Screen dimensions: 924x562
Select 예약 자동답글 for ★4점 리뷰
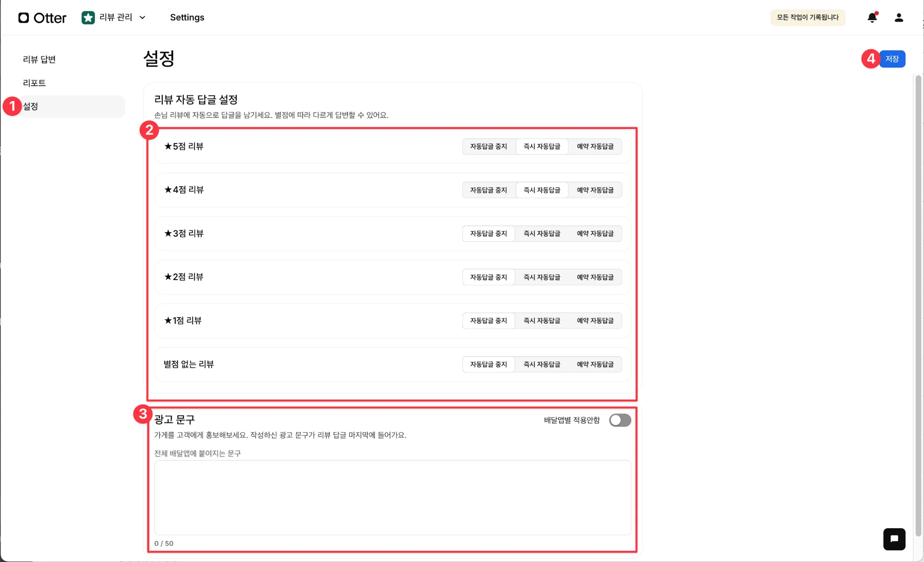(x=595, y=190)
